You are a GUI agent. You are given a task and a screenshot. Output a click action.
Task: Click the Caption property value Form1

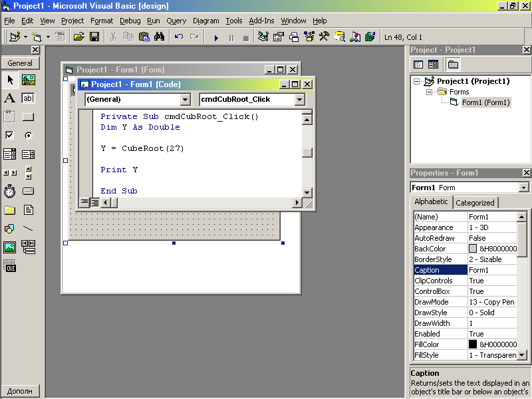point(492,270)
